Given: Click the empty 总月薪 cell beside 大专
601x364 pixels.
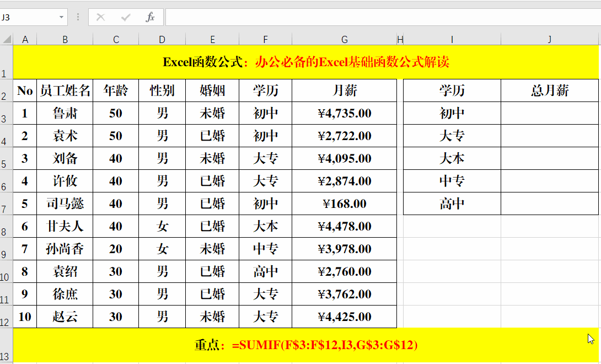Looking at the screenshot, I should [x=550, y=136].
